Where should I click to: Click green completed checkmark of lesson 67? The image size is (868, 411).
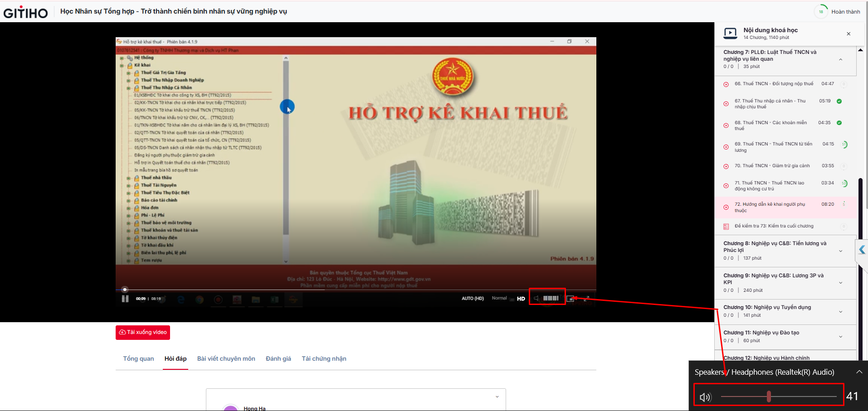[839, 101]
